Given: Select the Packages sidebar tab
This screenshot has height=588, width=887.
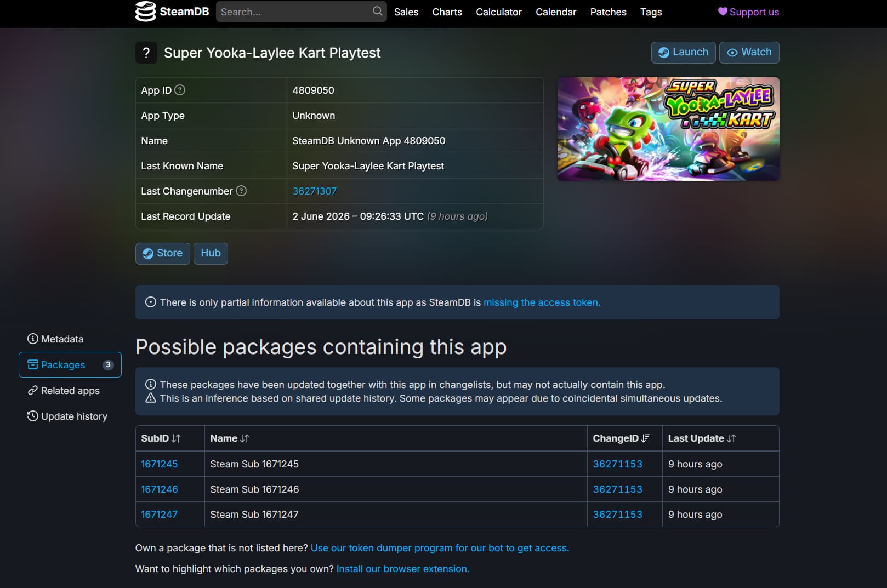Looking at the screenshot, I should [70, 365].
